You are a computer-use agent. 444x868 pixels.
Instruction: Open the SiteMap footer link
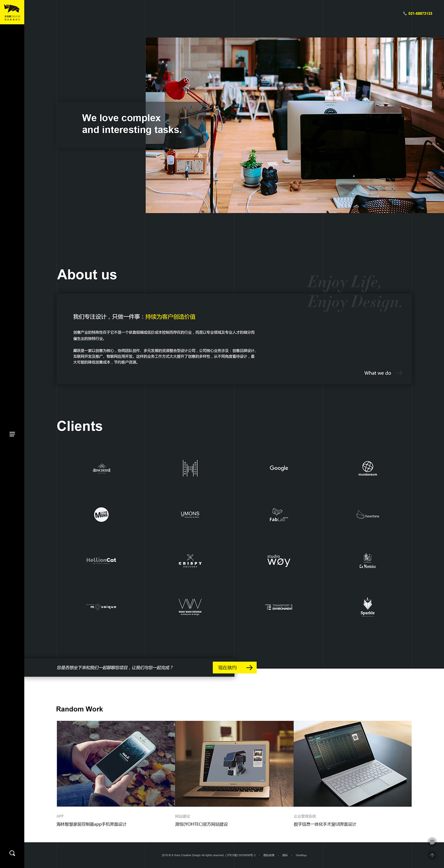point(301,855)
